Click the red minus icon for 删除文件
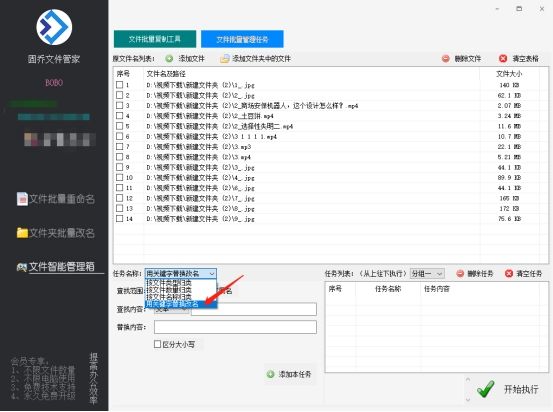553x412 pixels. (446, 59)
